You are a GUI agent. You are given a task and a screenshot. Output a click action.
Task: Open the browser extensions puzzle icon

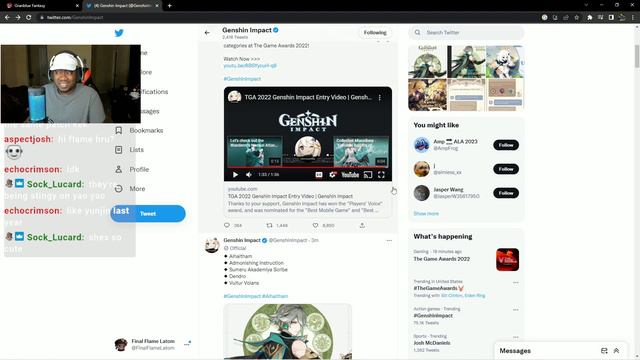click(589, 18)
